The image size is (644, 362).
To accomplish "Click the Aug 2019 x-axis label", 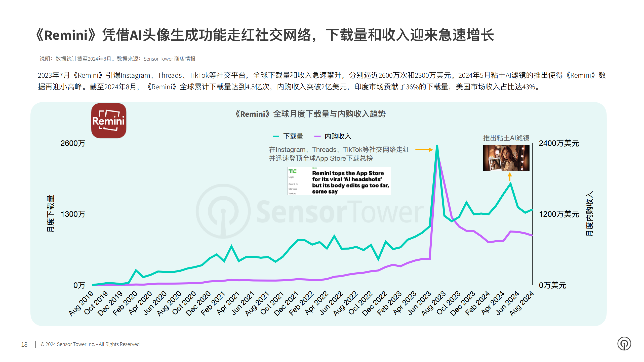I will [x=81, y=303].
